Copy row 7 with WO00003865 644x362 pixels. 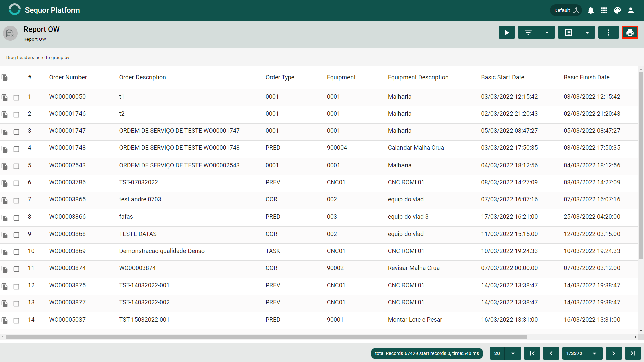tap(5, 200)
